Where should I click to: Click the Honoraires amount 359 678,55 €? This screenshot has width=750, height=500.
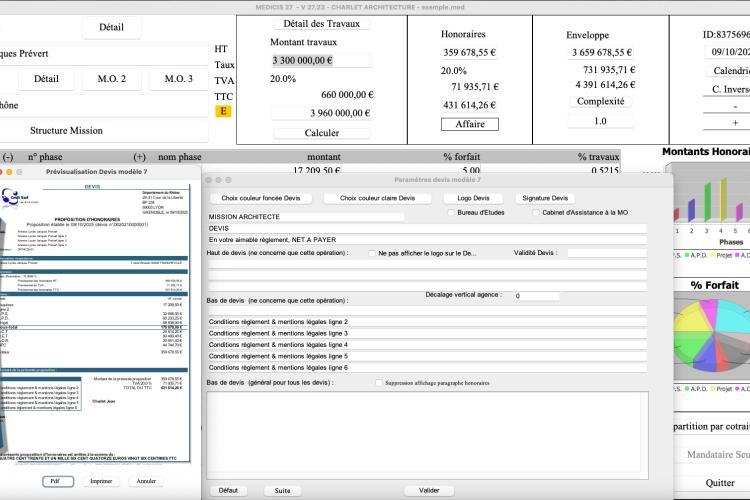[x=469, y=53]
